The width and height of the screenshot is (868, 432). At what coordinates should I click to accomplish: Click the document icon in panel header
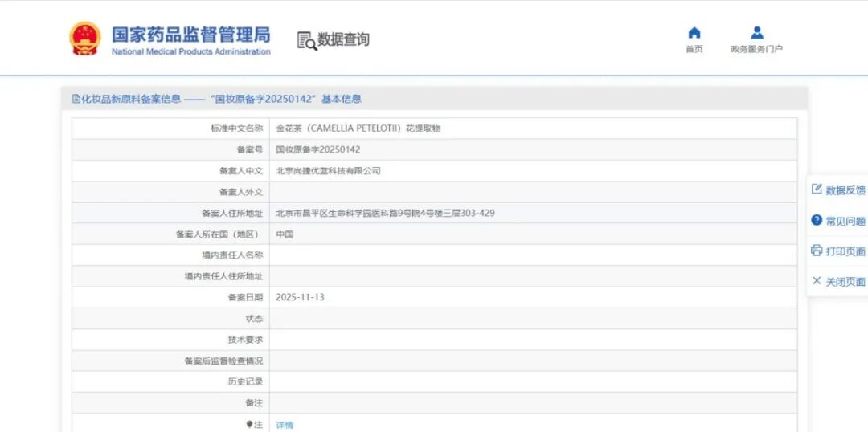(x=76, y=99)
